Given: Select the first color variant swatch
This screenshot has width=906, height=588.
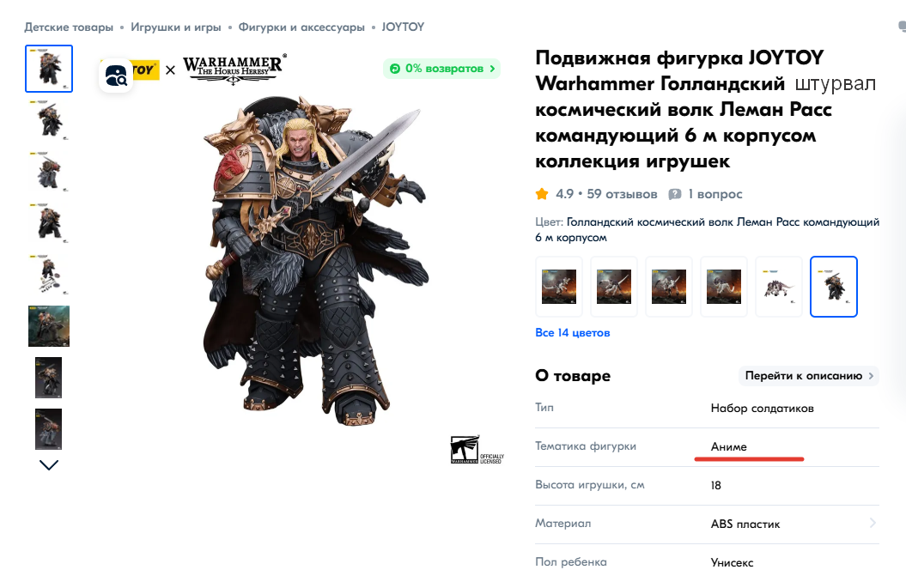Looking at the screenshot, I should [559, 287].
